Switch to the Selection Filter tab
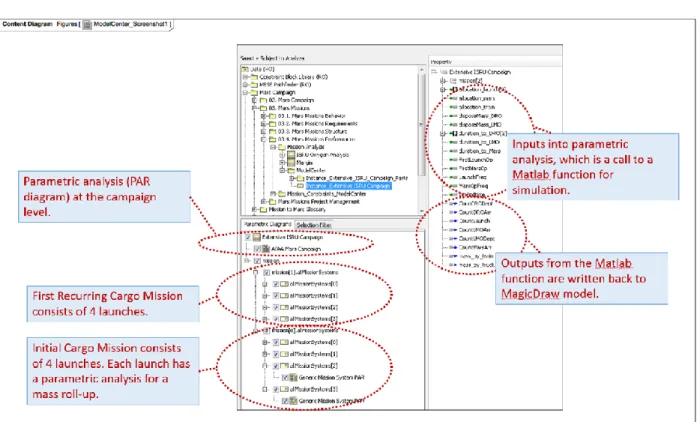The height and width of the screenshot is (422, 700). tap(314, 225)
